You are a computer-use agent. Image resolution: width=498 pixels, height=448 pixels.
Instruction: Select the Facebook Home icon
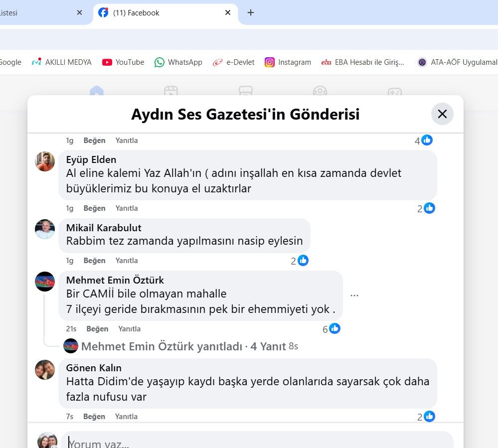[96, 91]
